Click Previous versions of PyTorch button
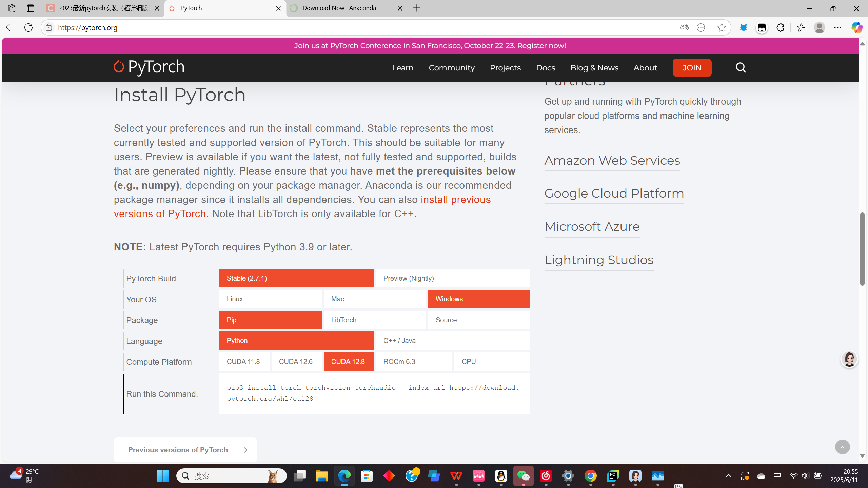 tap(185, 450)
